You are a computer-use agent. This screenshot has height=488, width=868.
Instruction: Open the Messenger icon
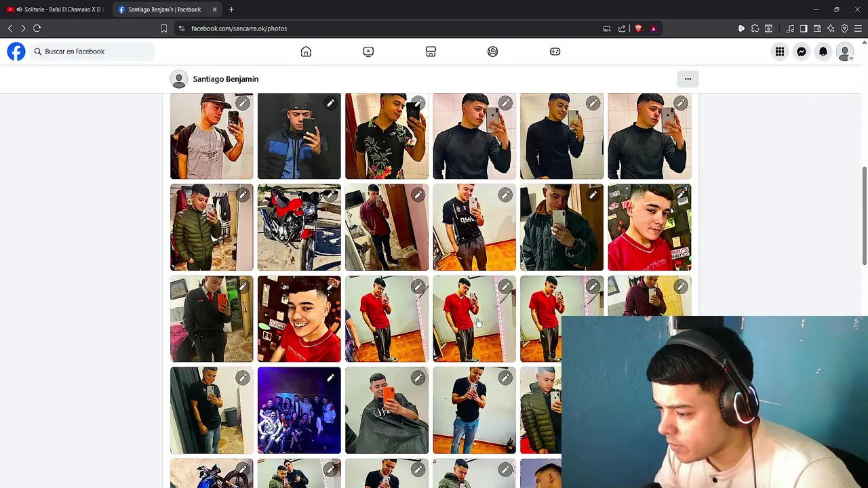(x=802, y=52)
